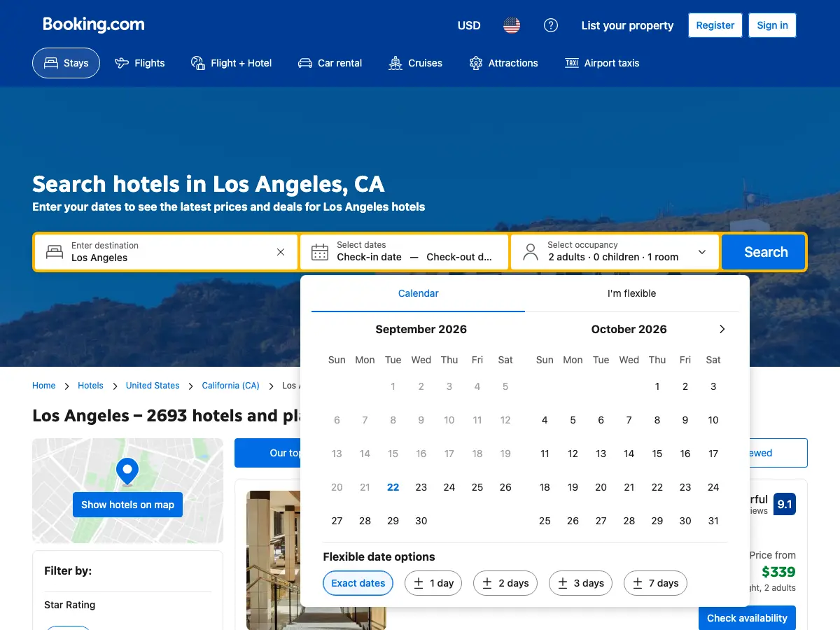
Task: Choose the ± 1 day flexibility option
Action: click(433, 583)
